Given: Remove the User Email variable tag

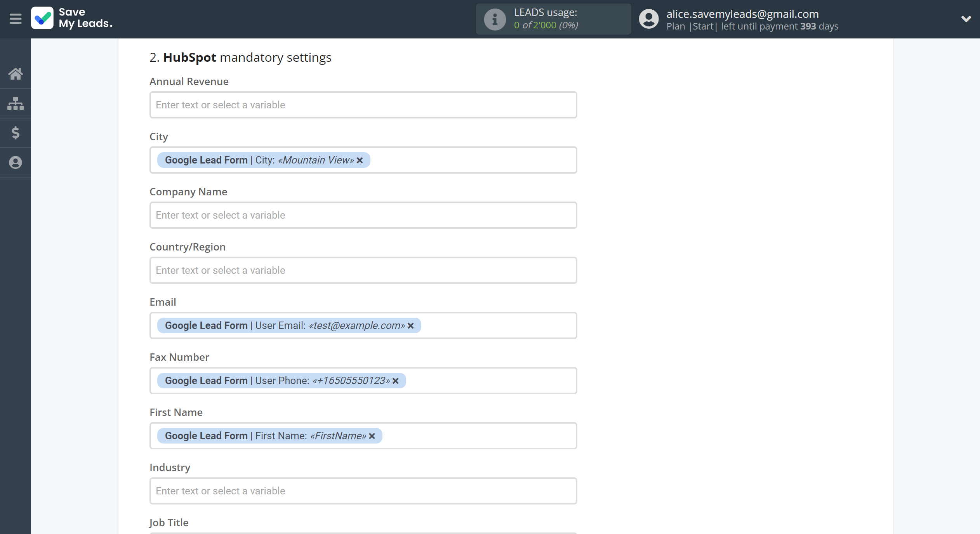Looking at the screenshot, I should click(x=411, y=326).
